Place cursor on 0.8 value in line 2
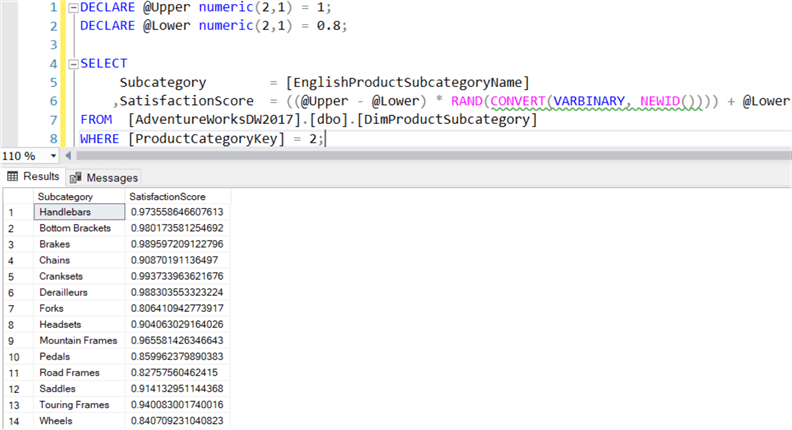The height and width of the screenshot is (430, 792). (328, 26)
